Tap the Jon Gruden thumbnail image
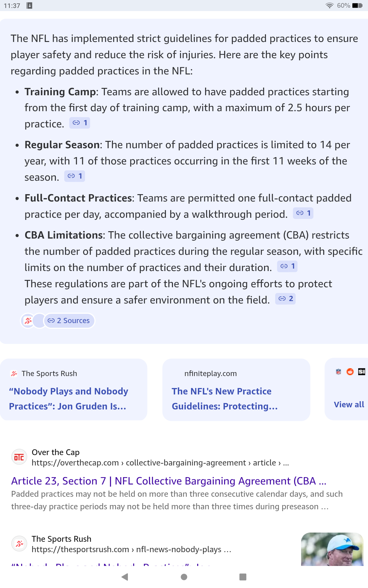The height and width of the screenshot is (588, 368). pos(332,549)
